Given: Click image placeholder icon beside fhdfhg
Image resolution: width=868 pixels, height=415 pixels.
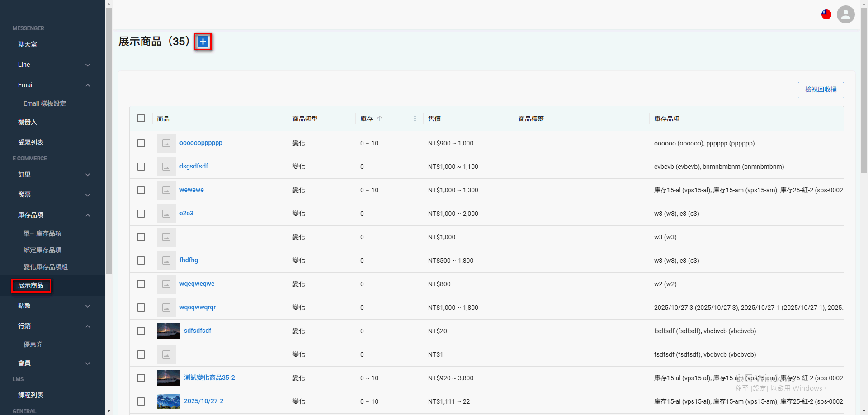Looking at the screenshot, I should (x=166, y=261).
